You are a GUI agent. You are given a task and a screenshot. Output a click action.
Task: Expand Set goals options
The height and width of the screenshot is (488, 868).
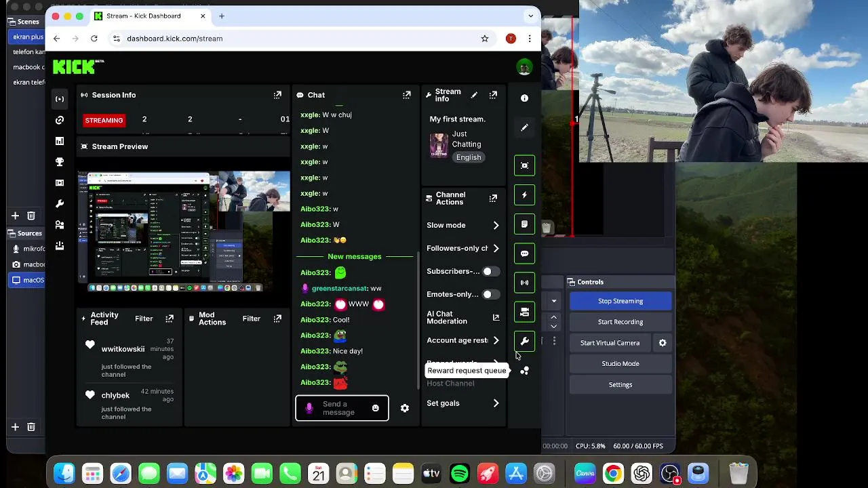(496, 403)
